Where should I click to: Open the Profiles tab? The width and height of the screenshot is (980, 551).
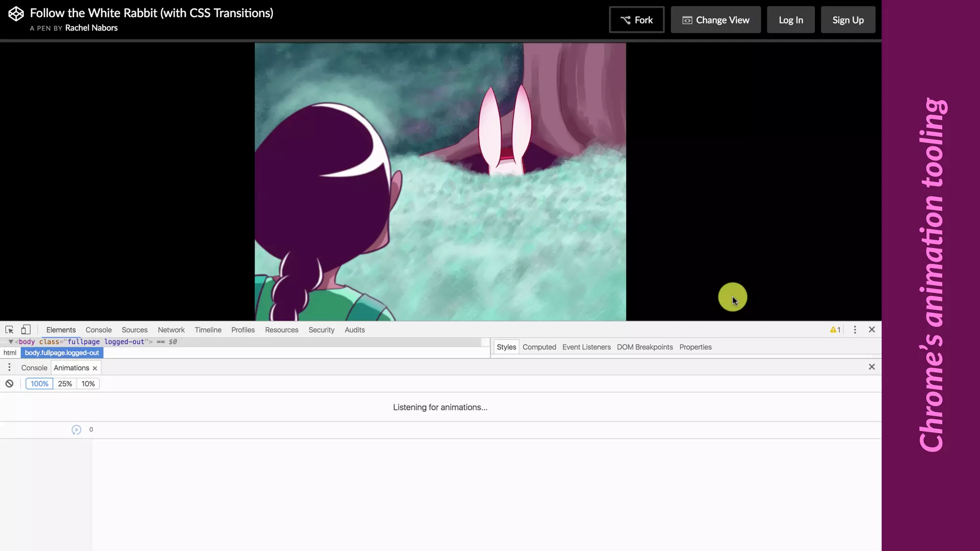click(243, 330)
